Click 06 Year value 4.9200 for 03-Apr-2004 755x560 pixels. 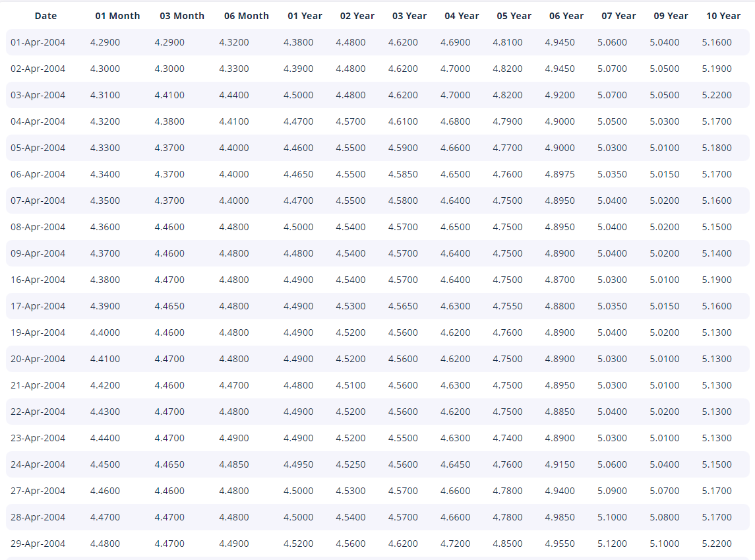[560, 95]
